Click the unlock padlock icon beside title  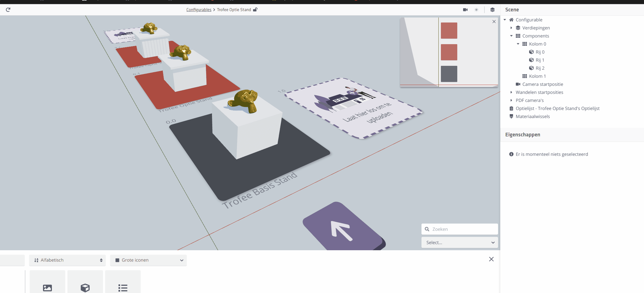255,10
